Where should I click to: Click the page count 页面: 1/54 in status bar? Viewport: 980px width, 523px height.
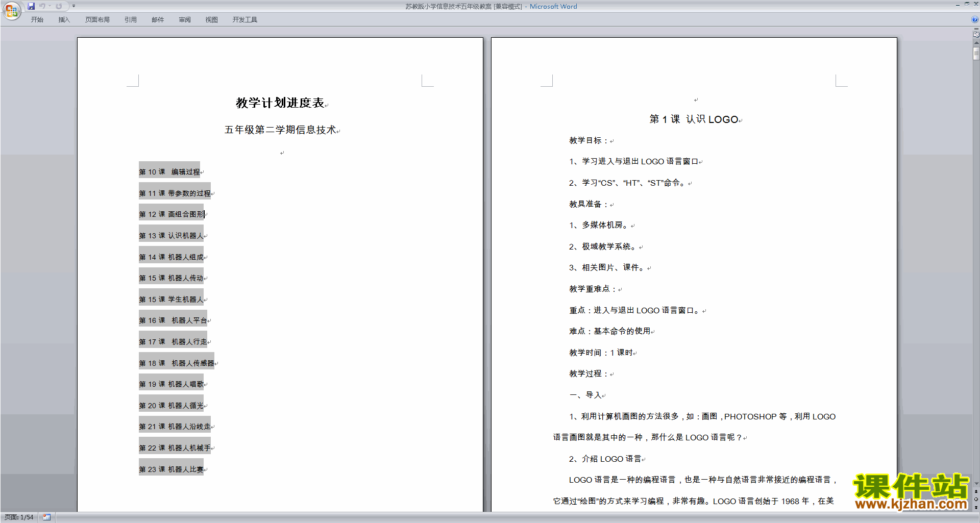pos(19,517)
